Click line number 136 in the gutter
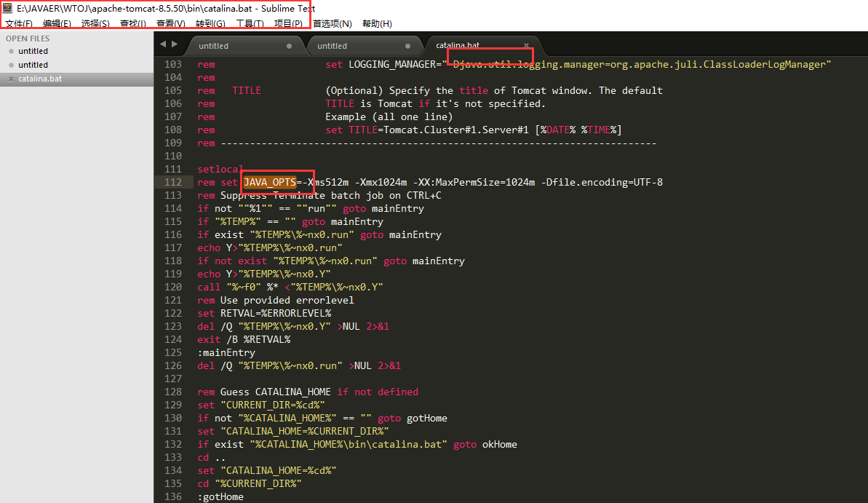 tap(173, 496)
